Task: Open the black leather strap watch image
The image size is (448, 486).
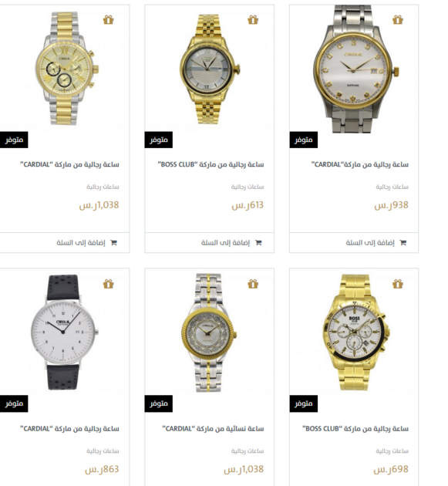Action: [65, 332]
